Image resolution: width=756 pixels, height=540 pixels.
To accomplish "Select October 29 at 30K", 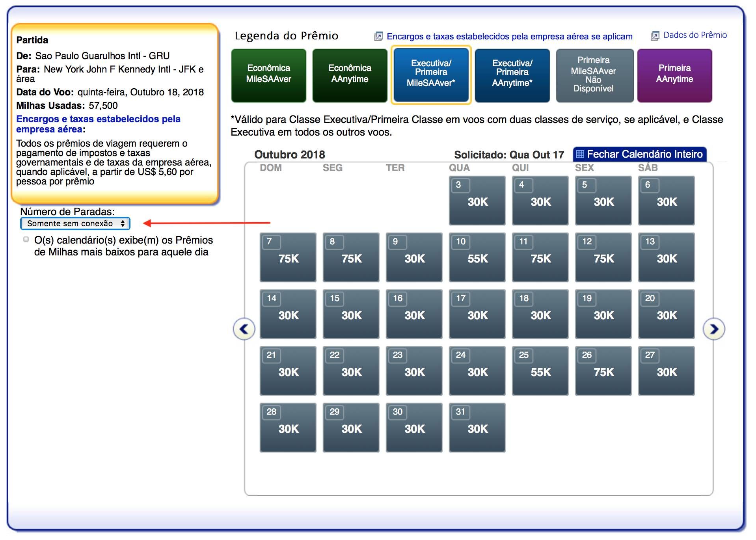I will click(351, 428).
